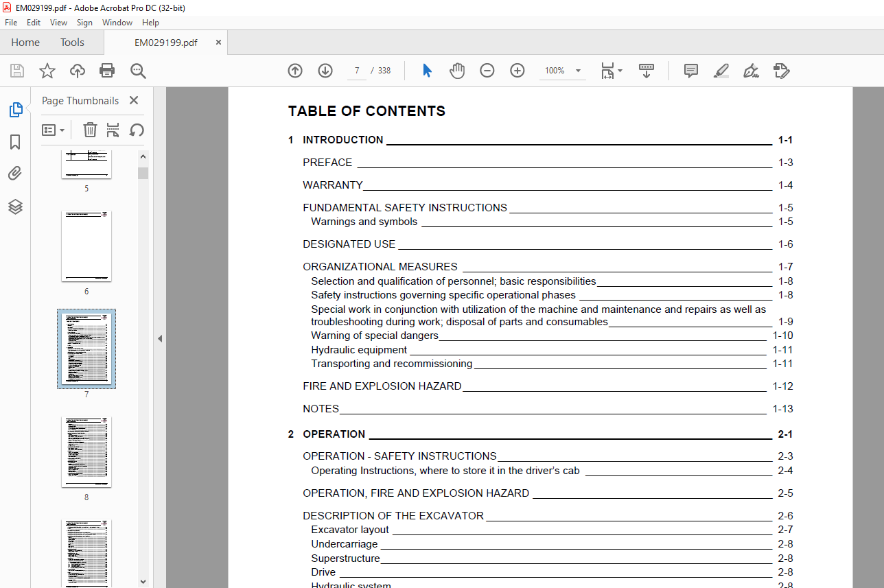Close the EM029199.pdf tab
Viewport: 884px width, 588px height.
click(x=218, y=43)
